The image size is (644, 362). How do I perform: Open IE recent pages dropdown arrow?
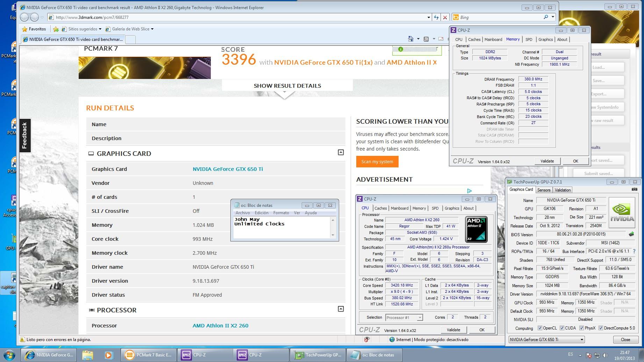42,17
